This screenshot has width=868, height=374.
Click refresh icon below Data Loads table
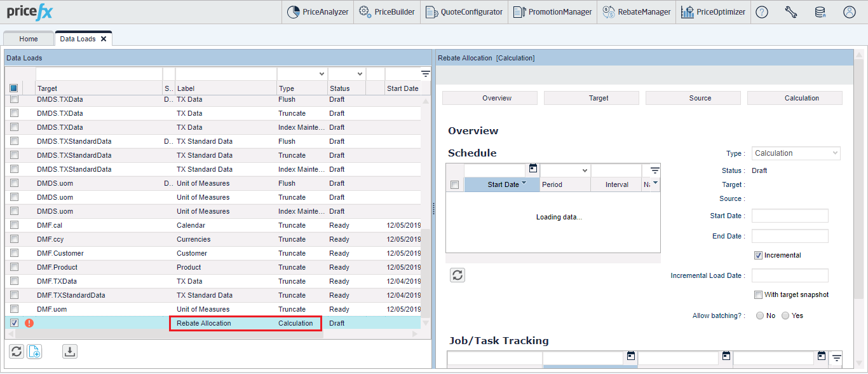(x=17, y=351)
